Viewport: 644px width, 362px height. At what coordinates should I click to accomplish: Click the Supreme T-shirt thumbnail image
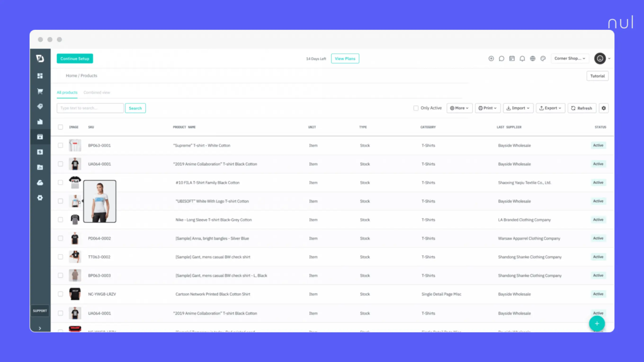pyautogui.click(x=75, y=146)
